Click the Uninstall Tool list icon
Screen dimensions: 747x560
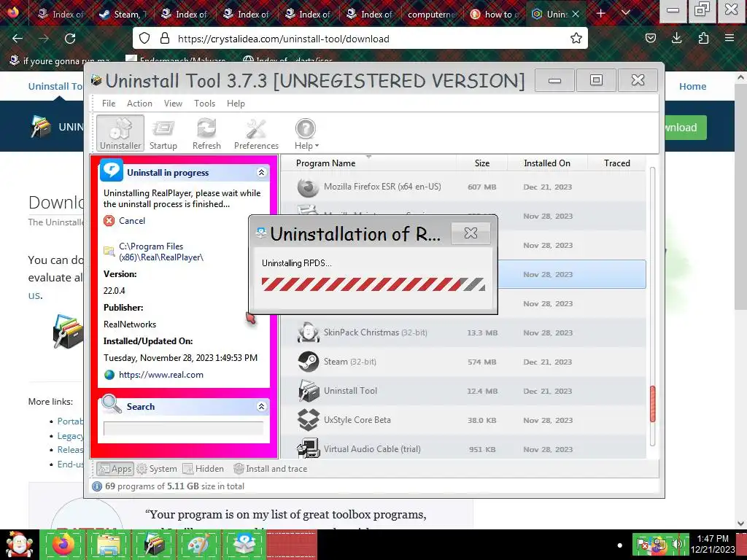tap(308, 391)
